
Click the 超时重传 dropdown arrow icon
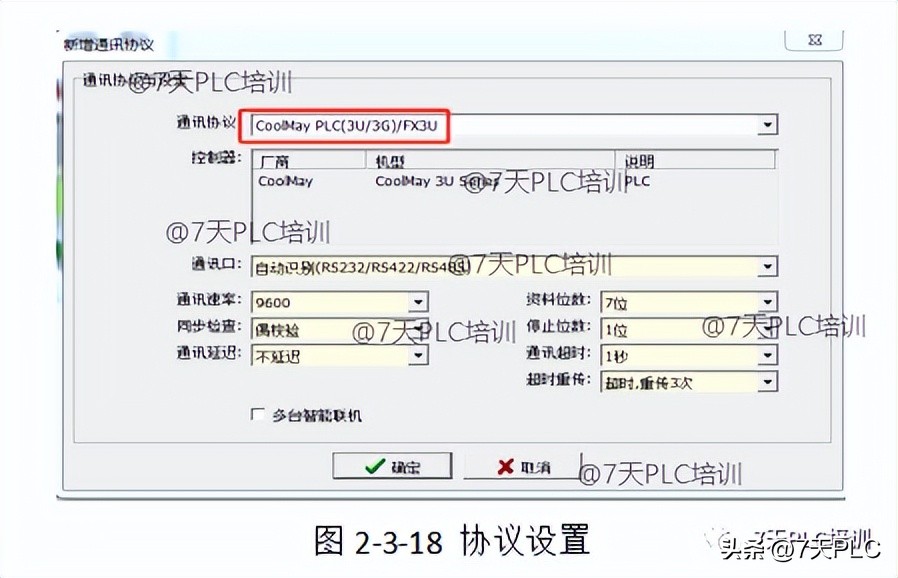pyautogui.click(x=768, y=381)
